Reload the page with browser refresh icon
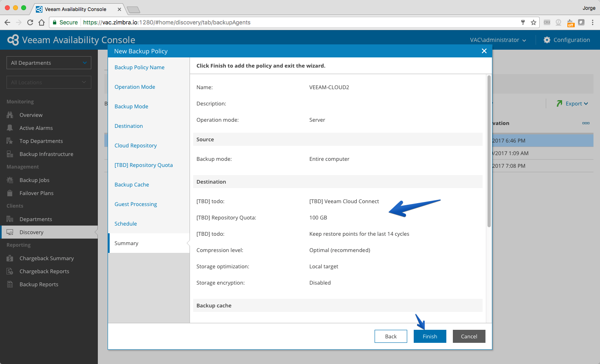The width and height of the screenshot is (600, 364). point(30,22)
